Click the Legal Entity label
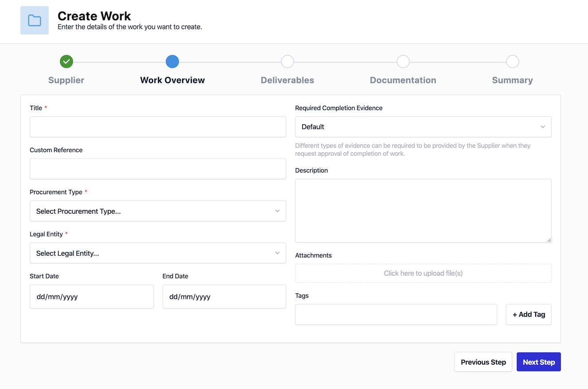The height and width of the screenshot is (389, 588). click(46, 234)
